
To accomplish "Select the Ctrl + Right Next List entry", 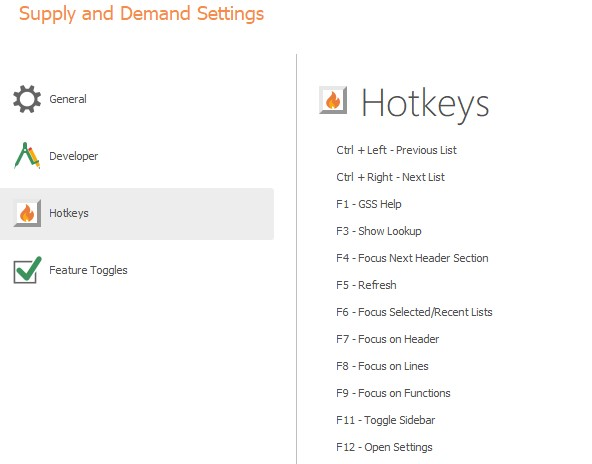I will pyautogui.click(x=390, y=177).
